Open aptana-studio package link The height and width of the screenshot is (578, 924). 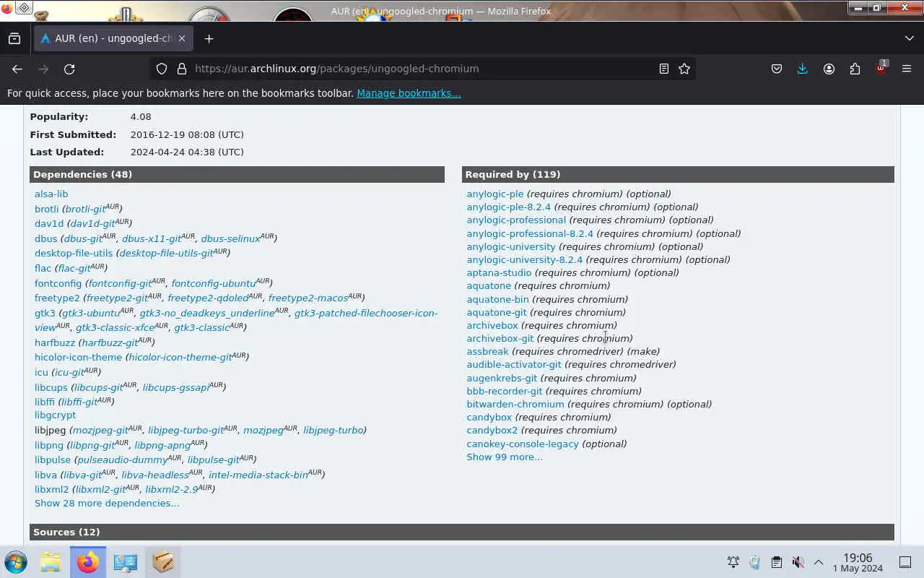coord(499,272)
